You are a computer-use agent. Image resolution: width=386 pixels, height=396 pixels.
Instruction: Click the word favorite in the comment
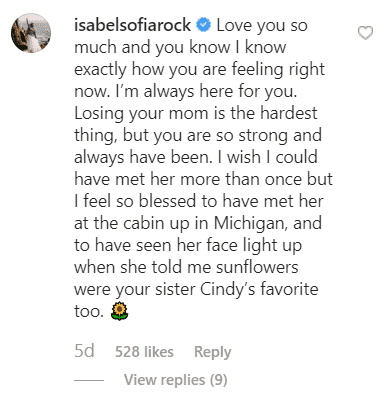click(x=289, y=289)
